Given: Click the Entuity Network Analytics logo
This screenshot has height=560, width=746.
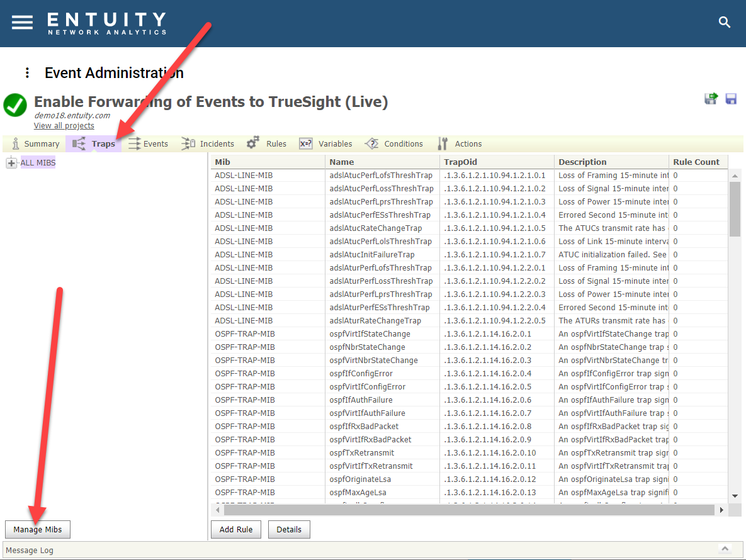Looking at the screenshot, I should tap(107, 23).
